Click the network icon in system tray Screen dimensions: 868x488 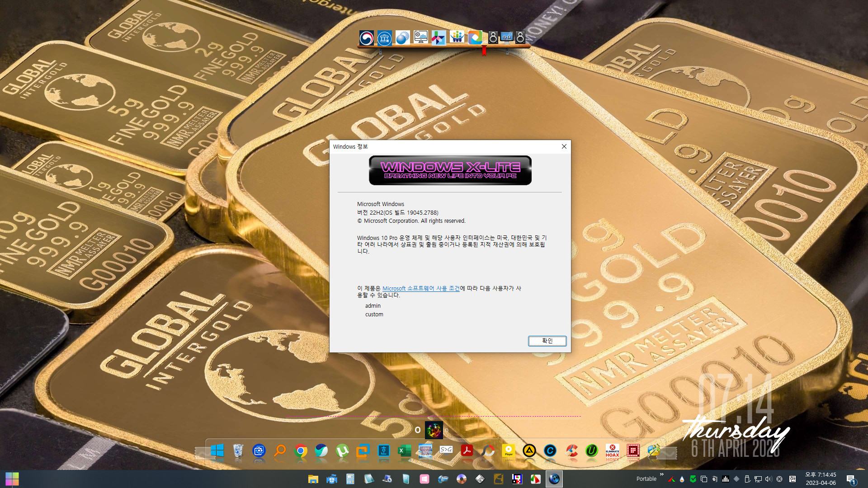758,479
